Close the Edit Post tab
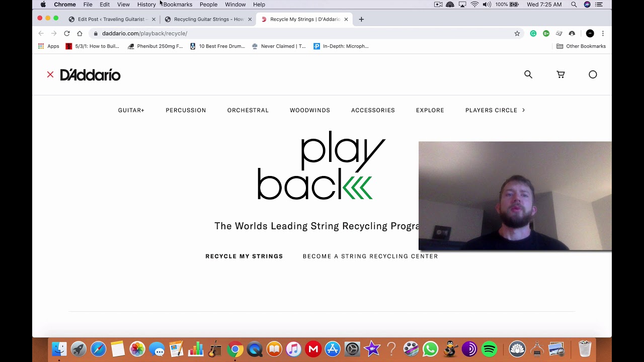 [x=153, y=19]
